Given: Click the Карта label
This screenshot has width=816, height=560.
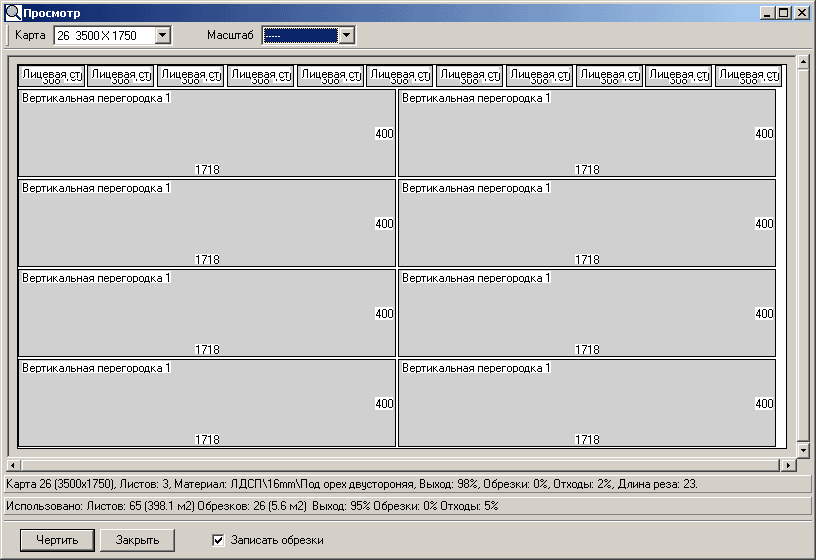Looking at the screenshot, I should point(30,35).
